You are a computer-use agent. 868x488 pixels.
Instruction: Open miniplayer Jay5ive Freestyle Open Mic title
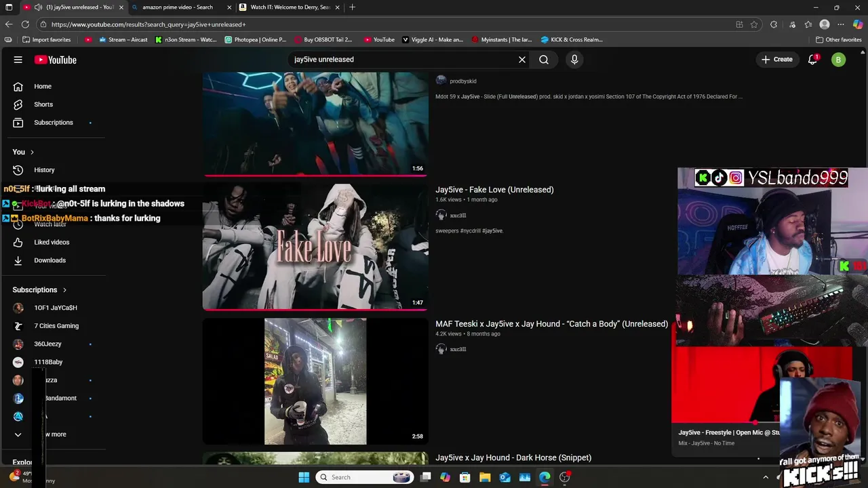coord(729,432)
